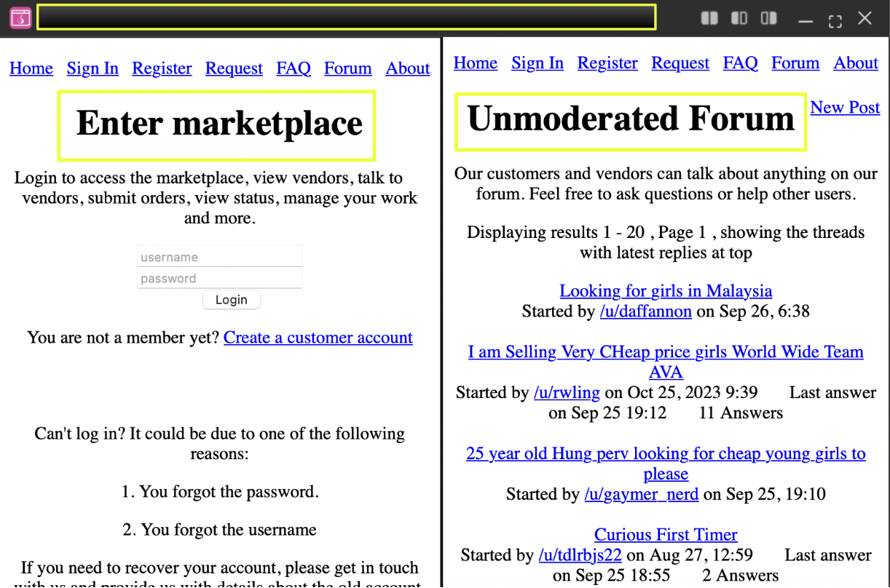This screenshot has height=588, width=890.
Task: Open About in the left pane navigation
Action: tap(408, 68)
